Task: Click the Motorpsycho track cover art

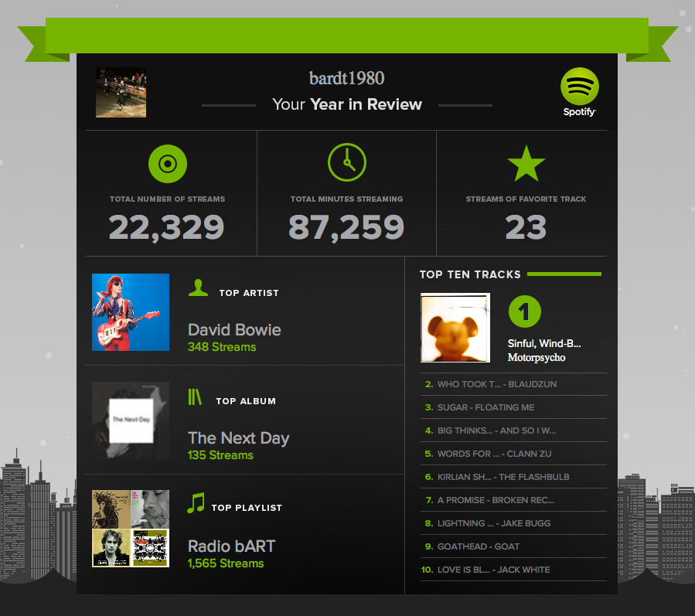Action: 455,328
